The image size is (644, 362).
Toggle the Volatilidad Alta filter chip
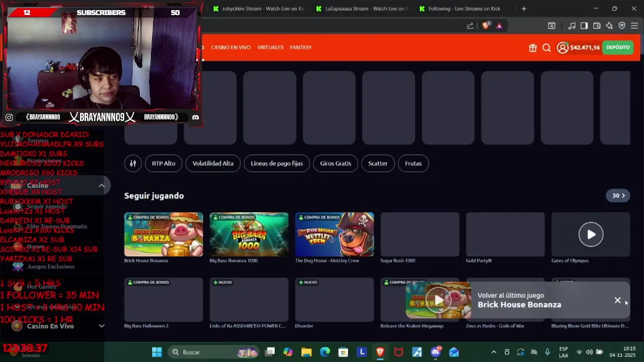[213, 163]
